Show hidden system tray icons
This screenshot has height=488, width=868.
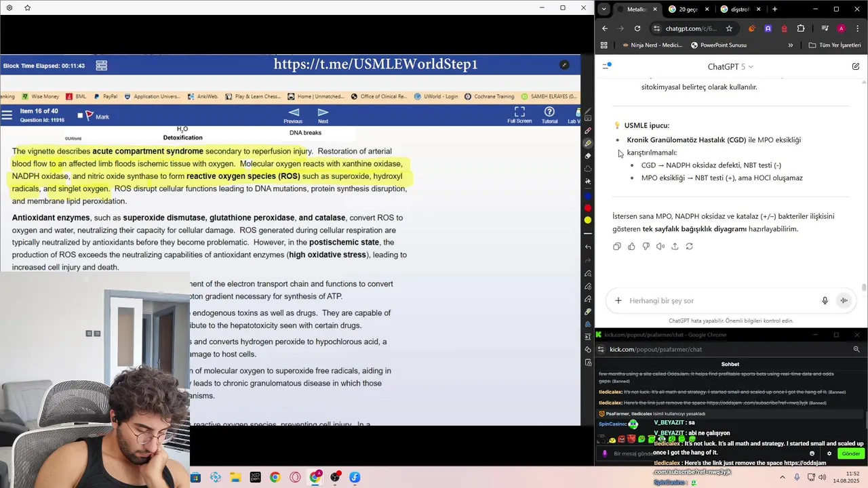pos(782,477)
